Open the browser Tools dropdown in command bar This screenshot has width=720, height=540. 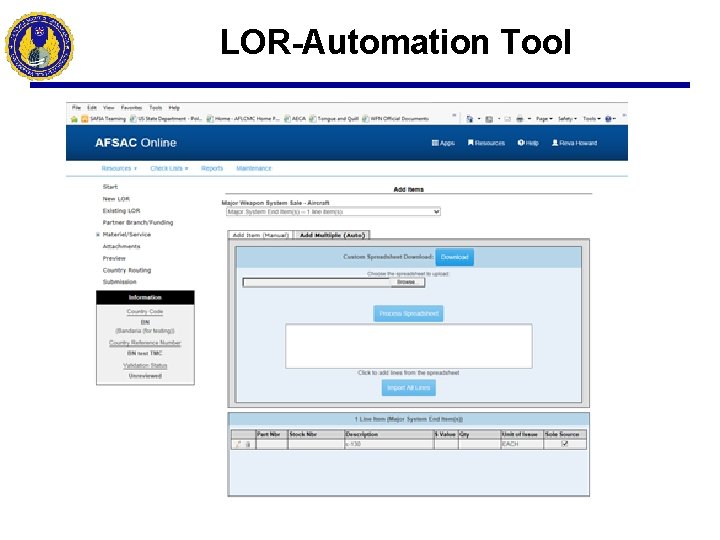point(591,119)
